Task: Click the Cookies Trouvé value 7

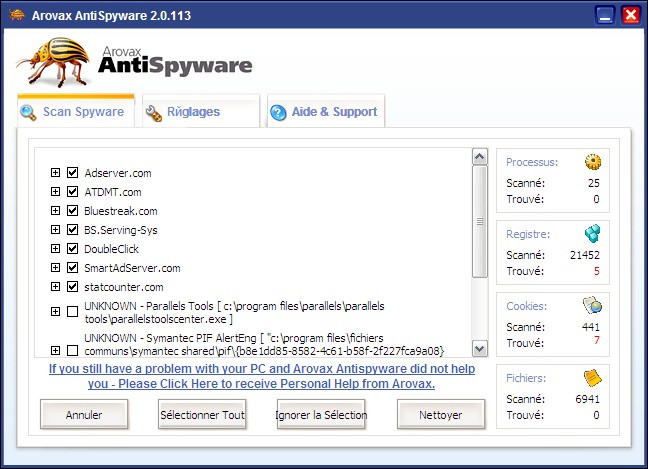Action: (596, 340)
